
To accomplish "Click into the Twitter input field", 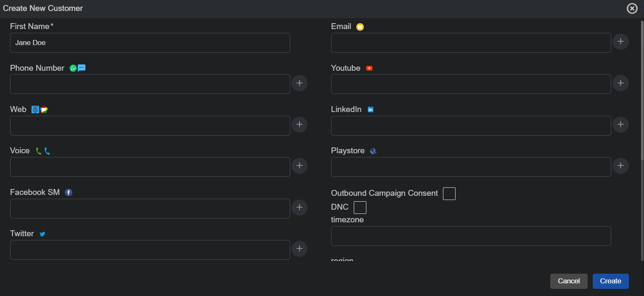I will (150, 250).
